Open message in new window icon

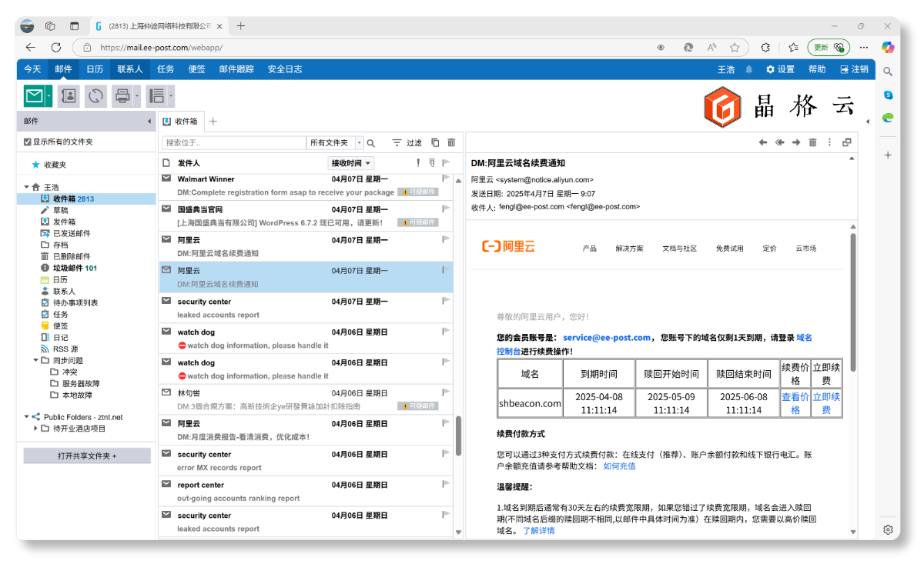pos(847,142)
